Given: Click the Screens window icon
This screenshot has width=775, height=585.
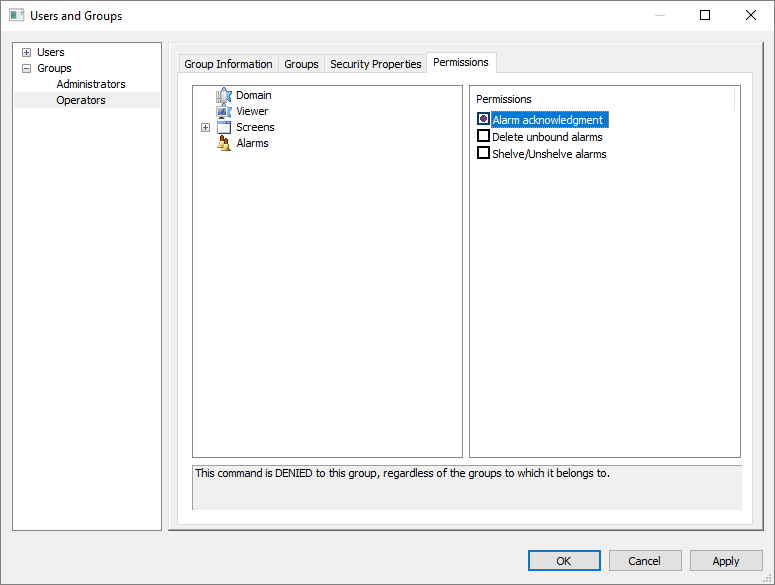Looking at the screenshot, I should tap(224, 128).
